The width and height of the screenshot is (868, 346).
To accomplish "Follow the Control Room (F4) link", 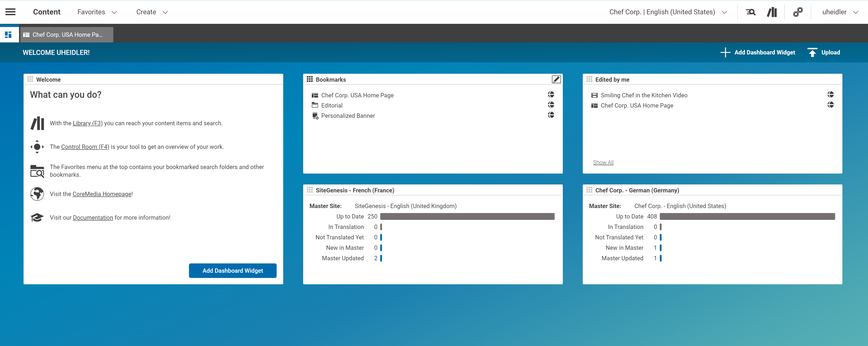I will coord(85,147).
